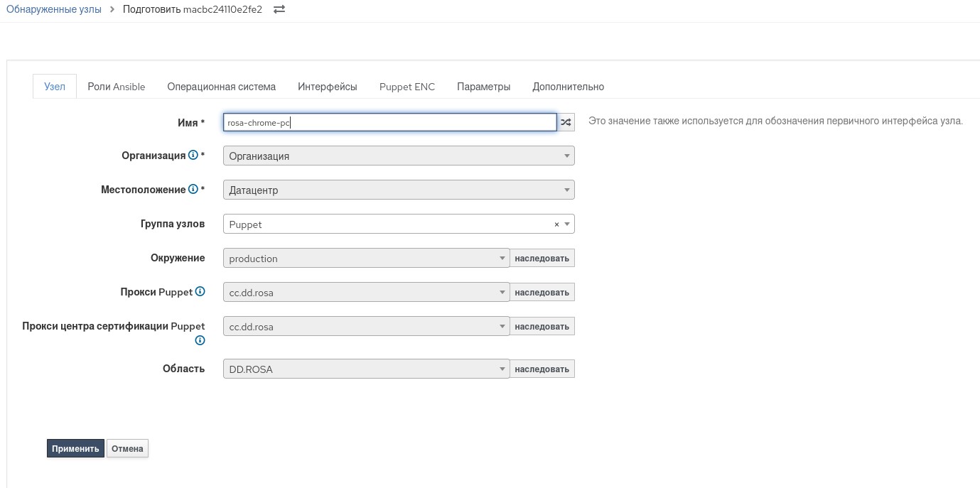
Task: Open the Организация dropdown
Action: pyautogui.click(x=398, y=156)
